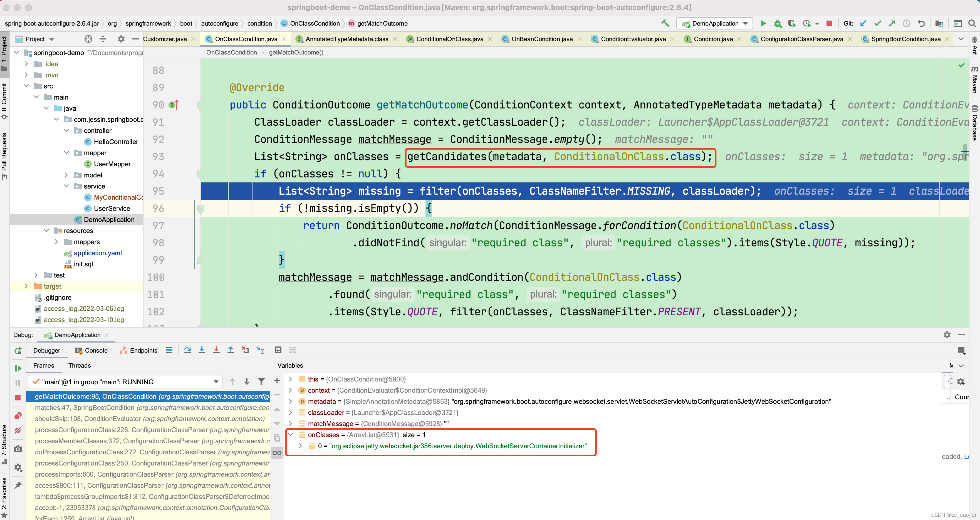Open Search Everywhere magnifier icon
This screenshot has height=520, width=980.
[972, 23]
